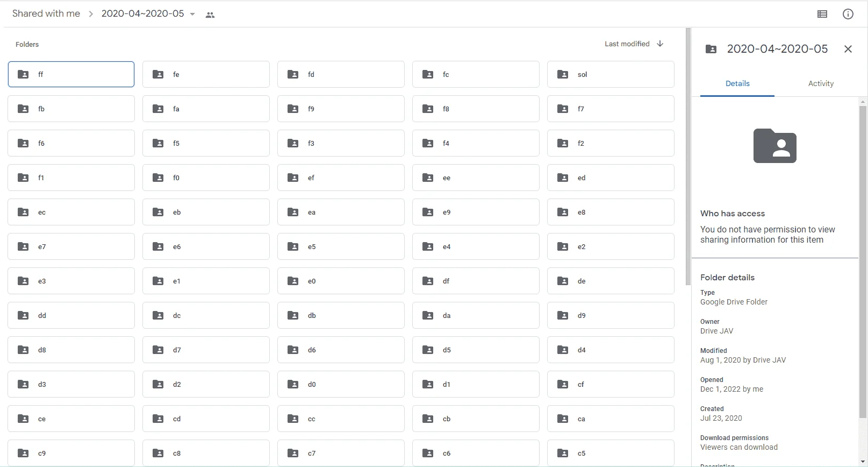Click the shared people icon in breadcrumb
Viewport: 868px width, 467px height.
tap(210, 15)
